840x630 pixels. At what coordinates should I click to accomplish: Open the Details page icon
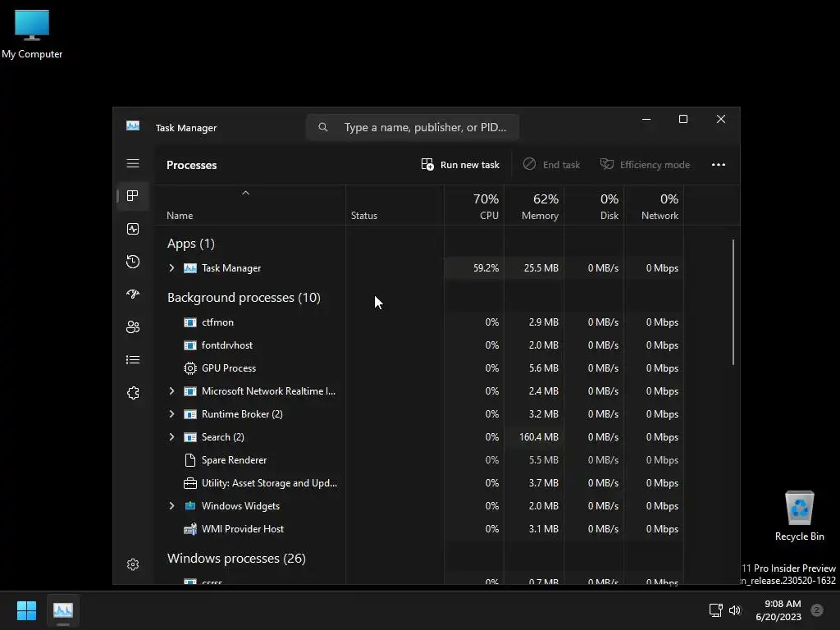[133, 360]
